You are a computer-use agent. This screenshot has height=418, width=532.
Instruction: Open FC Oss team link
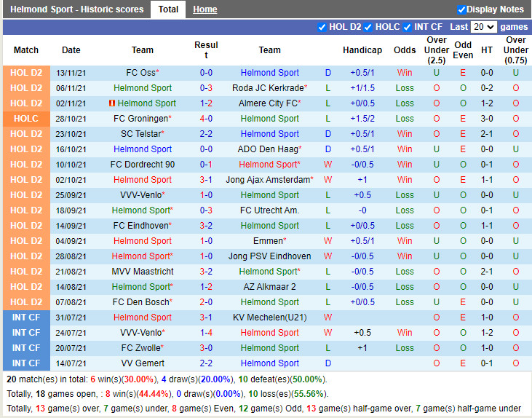click(140, 73)
